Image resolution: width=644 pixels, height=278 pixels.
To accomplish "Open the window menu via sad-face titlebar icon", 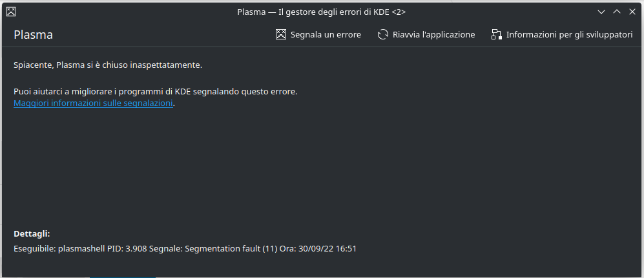I will 11,12.
